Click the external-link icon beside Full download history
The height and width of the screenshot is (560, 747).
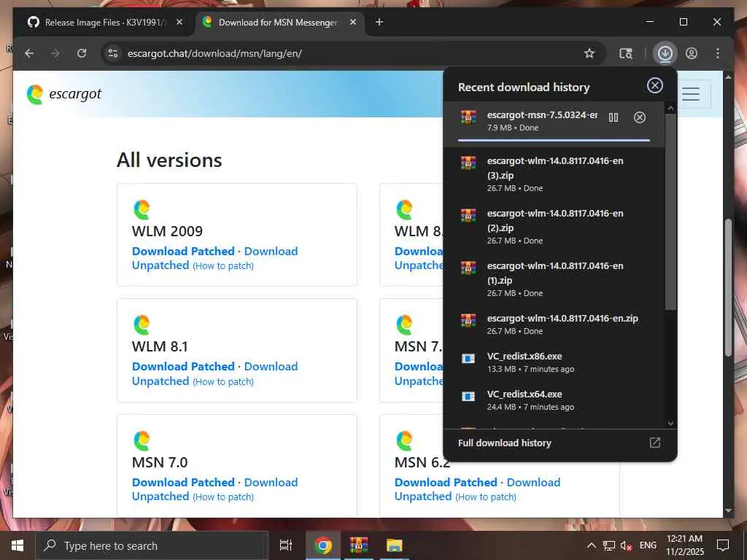(x=655, y=443)
